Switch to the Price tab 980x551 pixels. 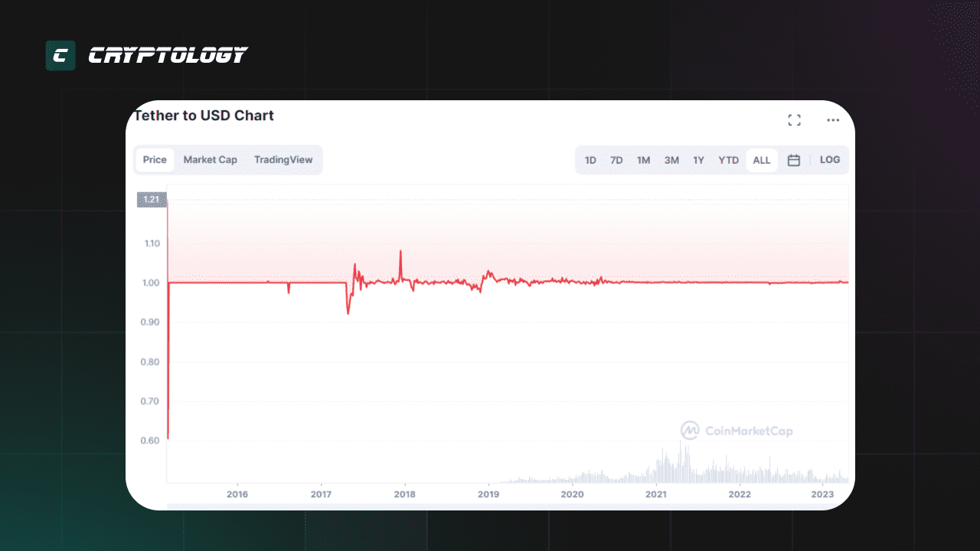[155, 160]
